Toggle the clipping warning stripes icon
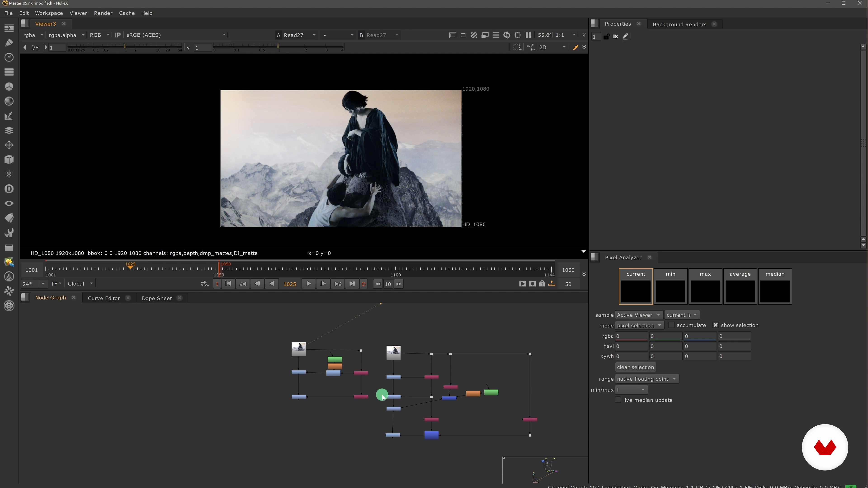The width and height of the screenshot is (868, 488). [x=474, y=35]
